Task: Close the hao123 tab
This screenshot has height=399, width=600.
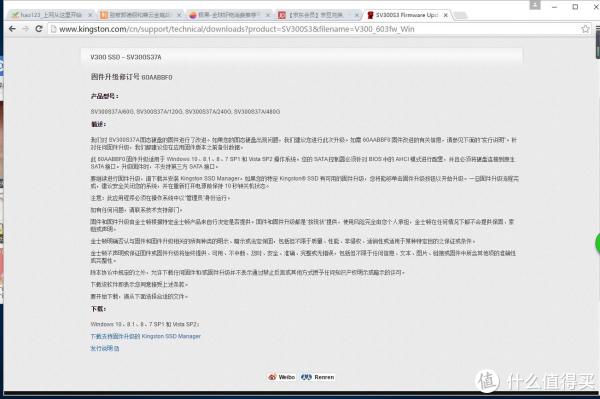Action: tap(90, 15)
